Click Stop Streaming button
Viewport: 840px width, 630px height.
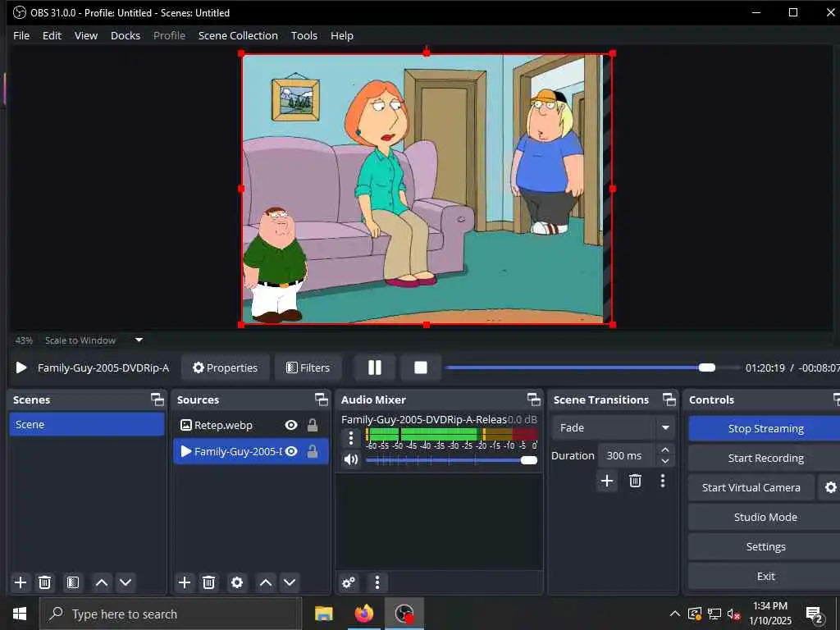pos(765,428)
